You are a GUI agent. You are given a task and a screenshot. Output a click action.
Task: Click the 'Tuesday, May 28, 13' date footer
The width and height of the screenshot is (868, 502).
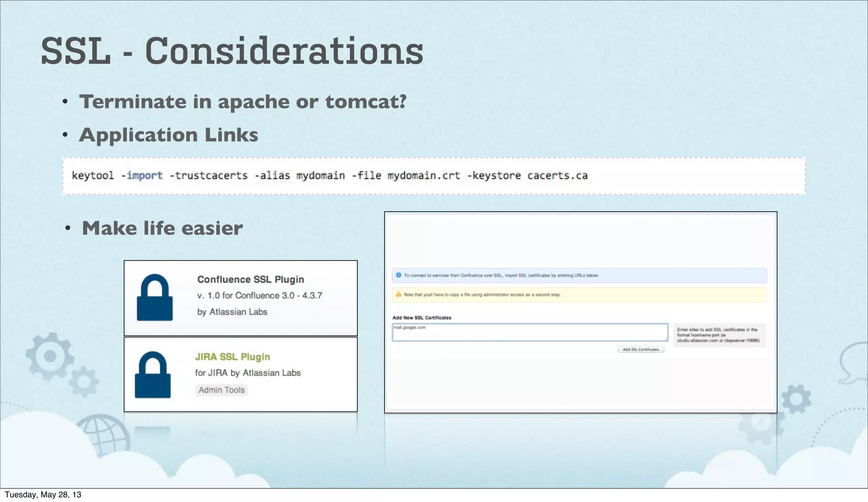coord(43,494)
